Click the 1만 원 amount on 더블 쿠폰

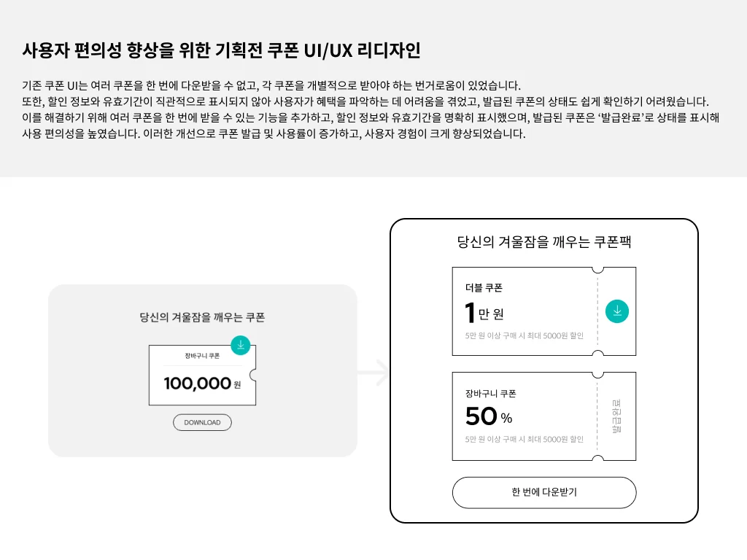pos(484,314)
